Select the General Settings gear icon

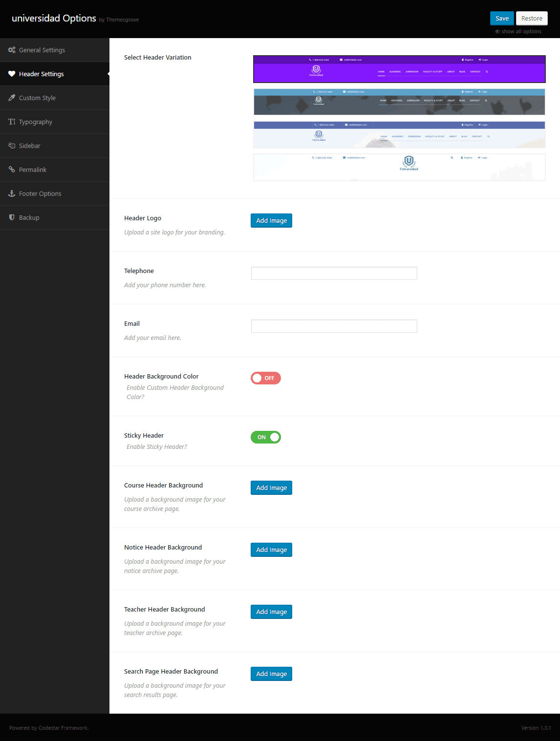pos(12,50)
